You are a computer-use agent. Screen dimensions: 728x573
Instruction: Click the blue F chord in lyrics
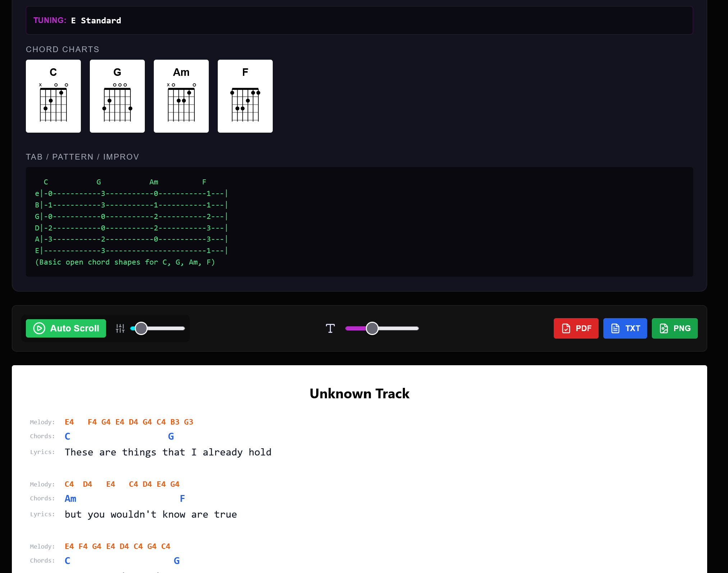tap(182, 499)
